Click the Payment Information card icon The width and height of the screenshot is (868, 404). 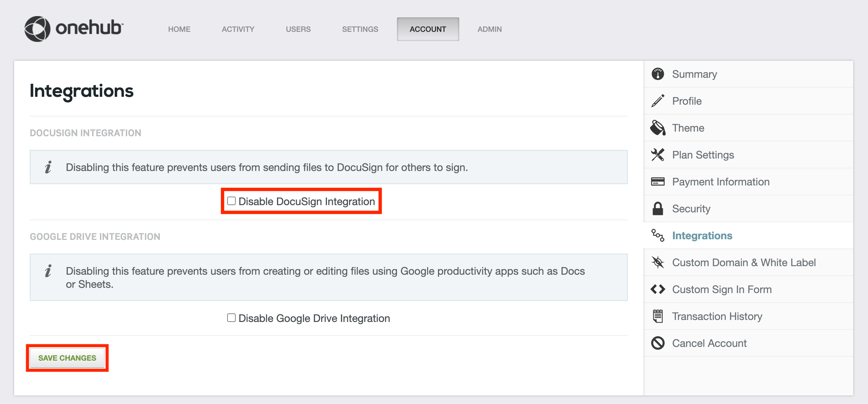658,182
